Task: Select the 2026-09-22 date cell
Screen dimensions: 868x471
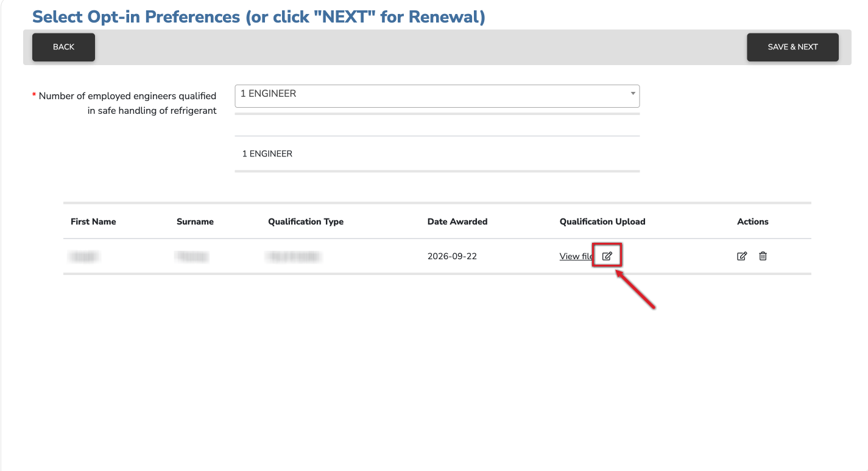Action: tap(452, 256)
